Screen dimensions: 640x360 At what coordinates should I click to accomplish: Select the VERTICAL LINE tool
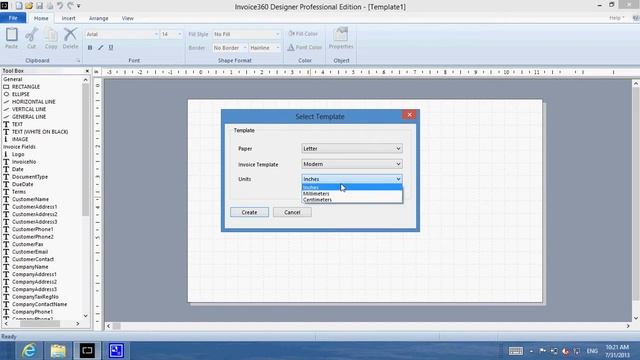(x=29, y=109)
